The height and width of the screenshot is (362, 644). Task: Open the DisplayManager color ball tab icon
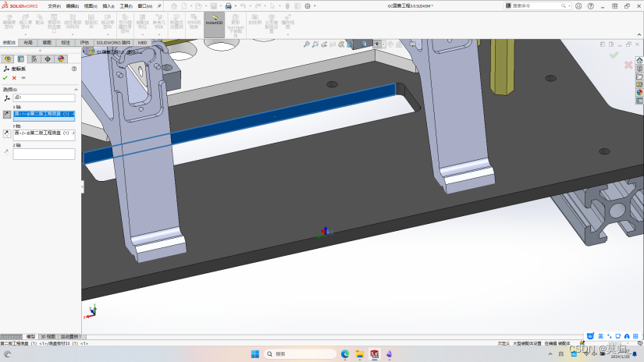point(60,59)
